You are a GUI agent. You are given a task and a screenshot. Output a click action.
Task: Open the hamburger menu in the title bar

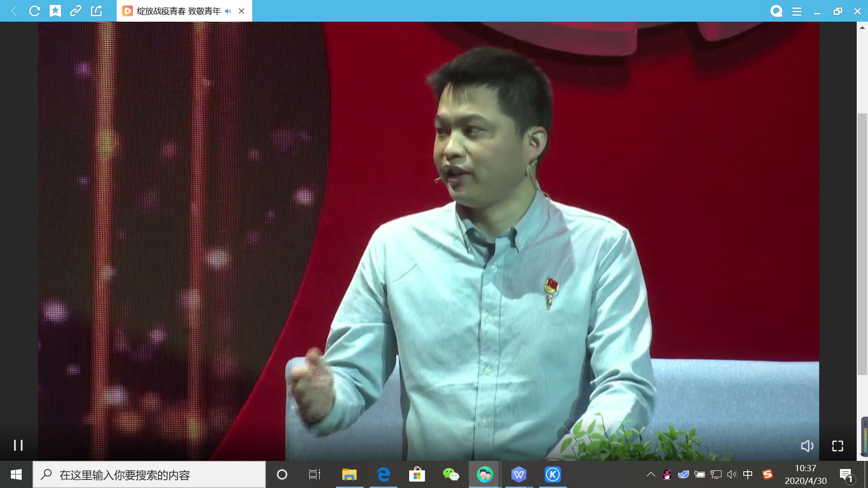point(797,12)
